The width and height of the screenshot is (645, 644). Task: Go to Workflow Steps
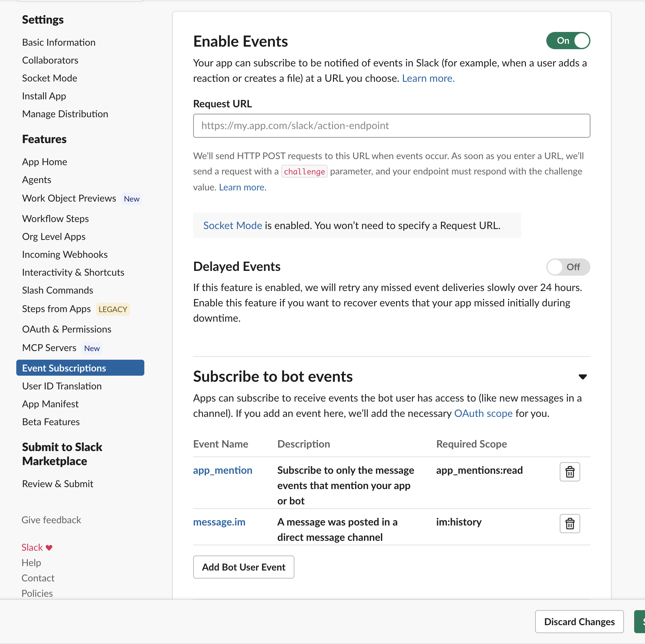[56, 219]
